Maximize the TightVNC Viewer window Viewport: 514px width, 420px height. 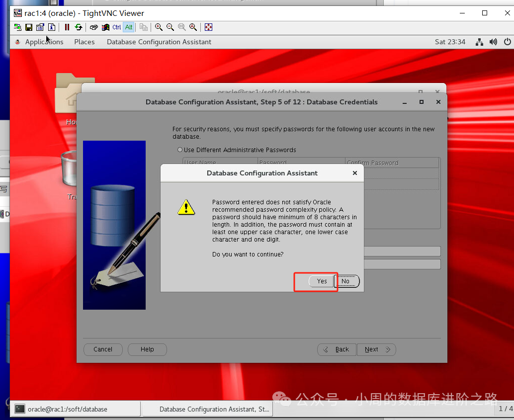tap(485, 13)
